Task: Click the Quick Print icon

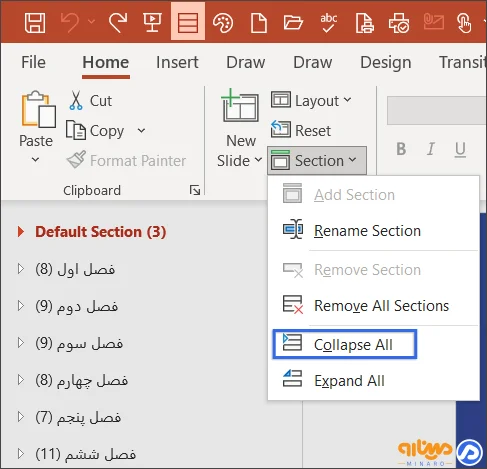Action: [x=399, y=23]
